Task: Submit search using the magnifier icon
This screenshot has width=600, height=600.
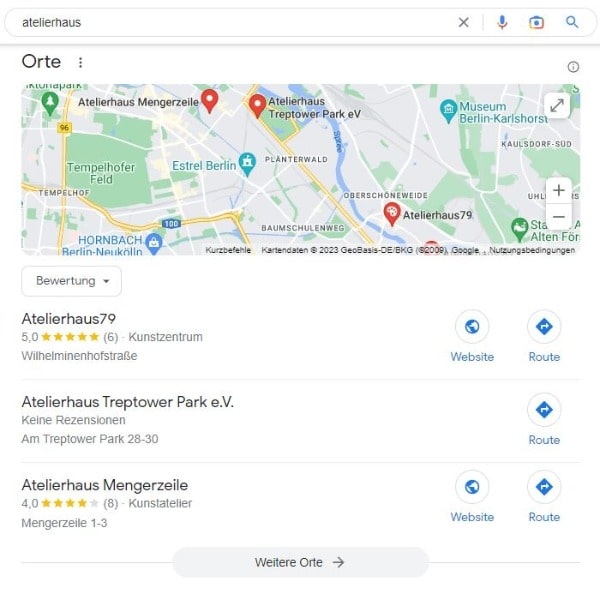Action: click(x=572, y=22)
